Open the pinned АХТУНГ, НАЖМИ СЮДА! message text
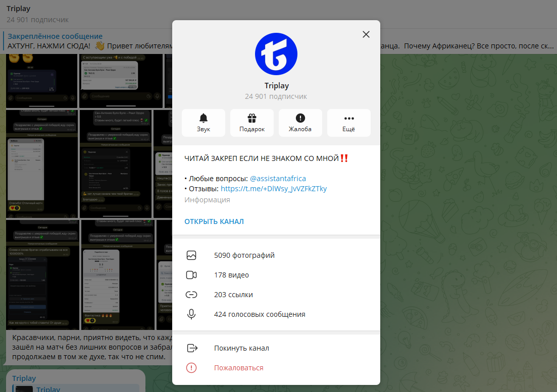The image size is (557, 392). point(48,46)
